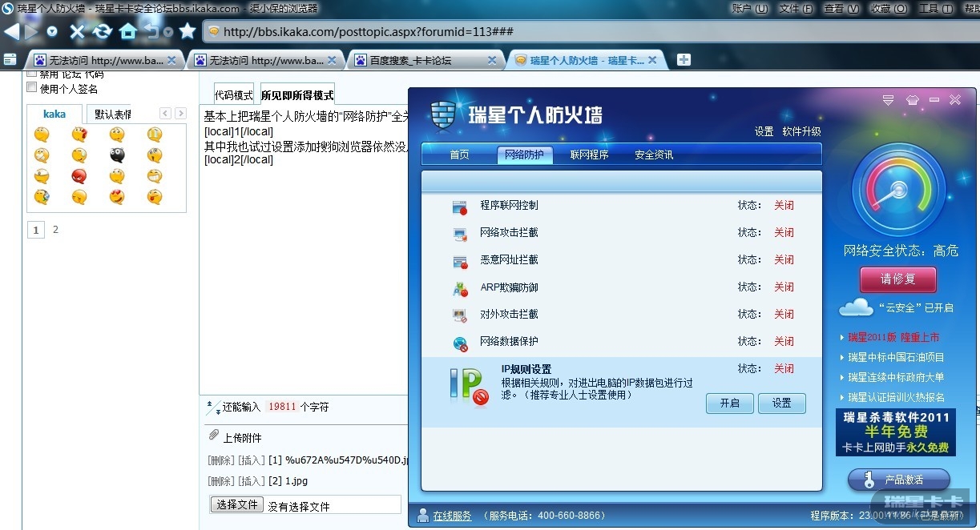Close the 百度搜索_卡卡论坛 tab

click(492, 60)
